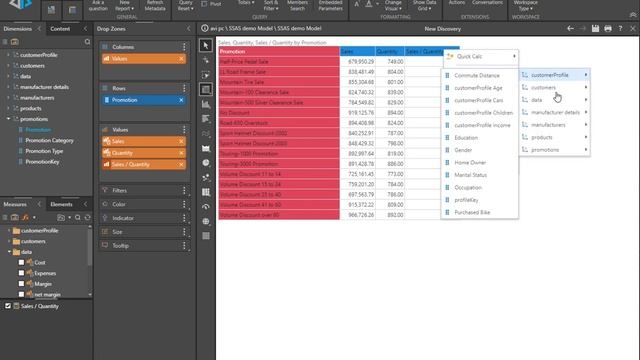Select PromotionKey in dimensions tree
The width and height of the screenshot is (640, 360).
coord(42,162)
